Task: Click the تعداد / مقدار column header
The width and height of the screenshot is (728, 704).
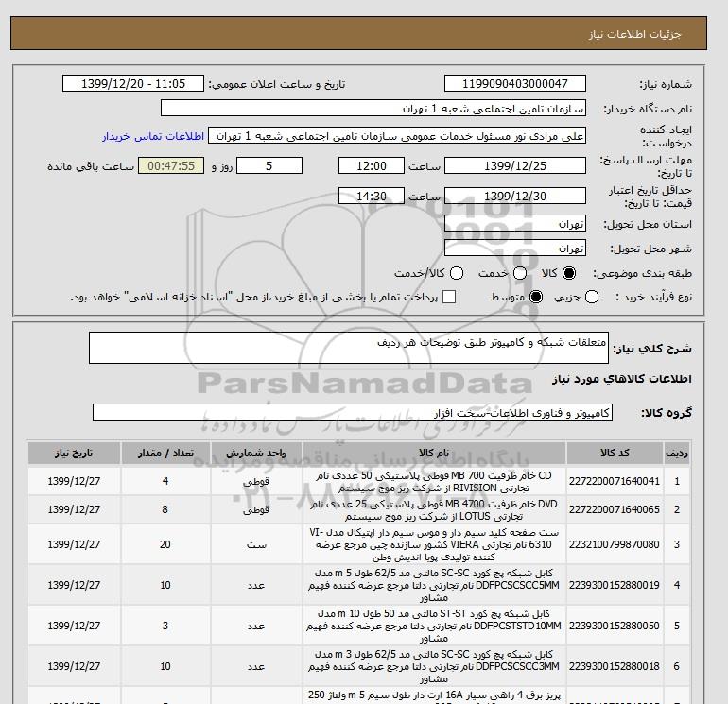Action: tap(165, 453)
